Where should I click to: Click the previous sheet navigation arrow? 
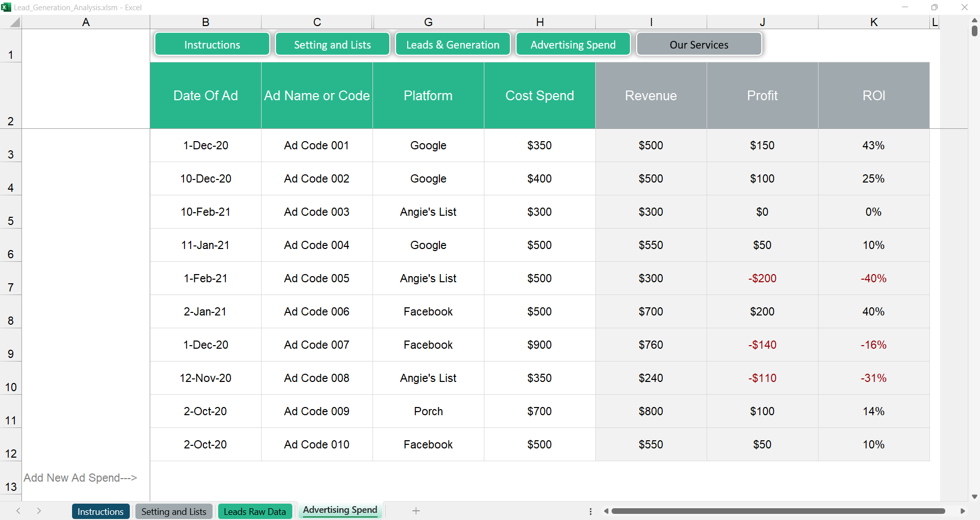[x=18, y=511]
